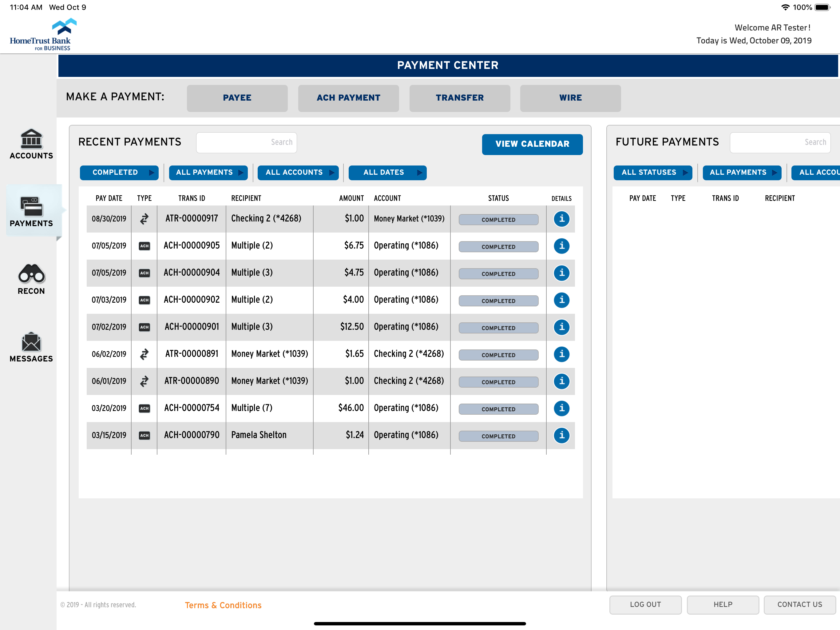Screen dimensions: 840x630
Task: Expand All Payments filter in Future Payments
Action: click(742, 173)
